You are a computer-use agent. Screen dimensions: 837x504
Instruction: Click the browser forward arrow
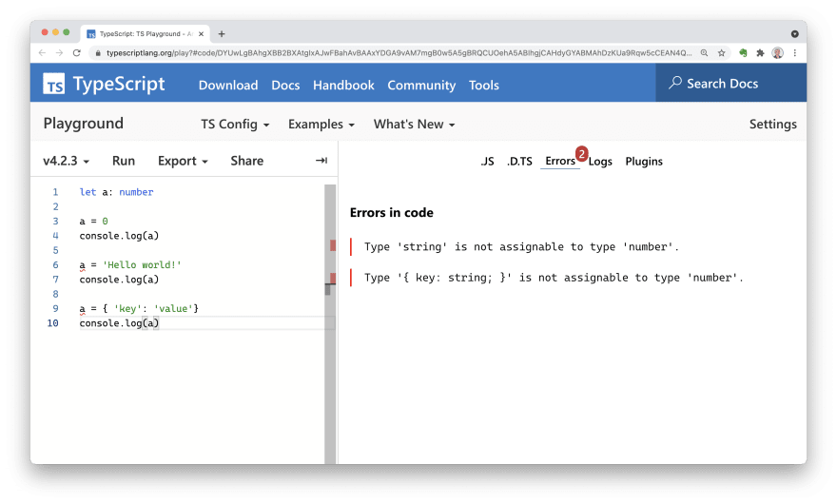[59, 53]
